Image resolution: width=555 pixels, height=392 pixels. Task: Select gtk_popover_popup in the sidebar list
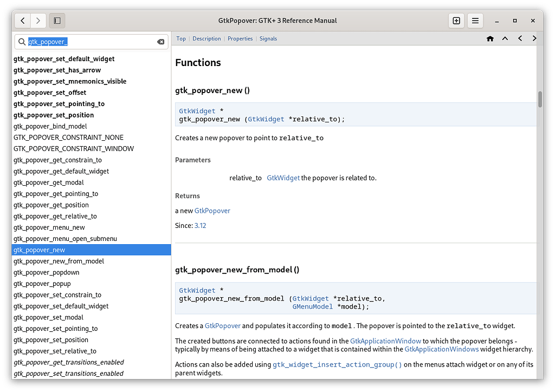[42, 283]
